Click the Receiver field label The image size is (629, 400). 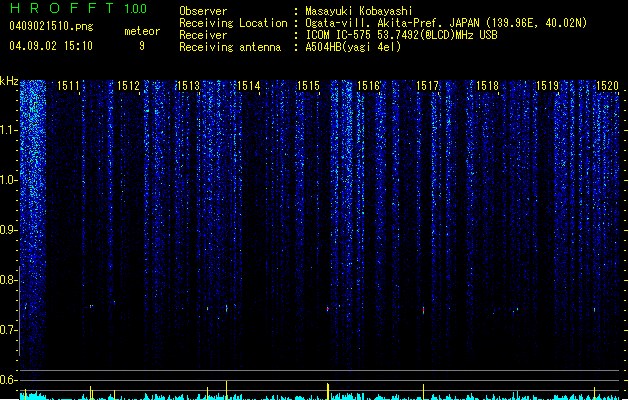(203, 35)
